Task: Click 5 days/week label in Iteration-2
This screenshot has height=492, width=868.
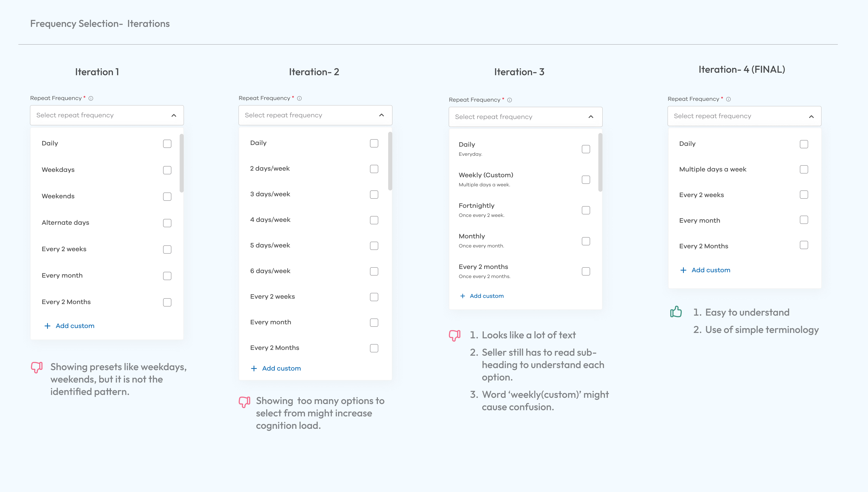Action: [270, 246]
